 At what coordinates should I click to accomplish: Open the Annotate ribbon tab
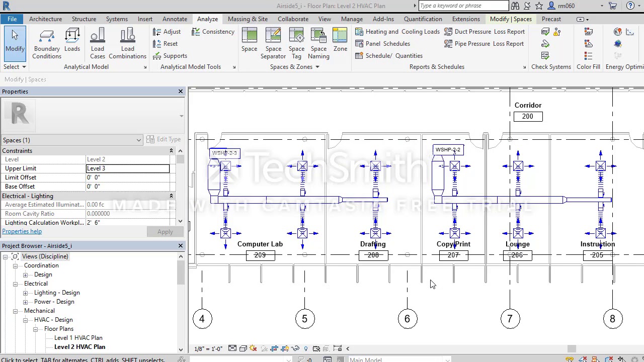click(175, 19)
